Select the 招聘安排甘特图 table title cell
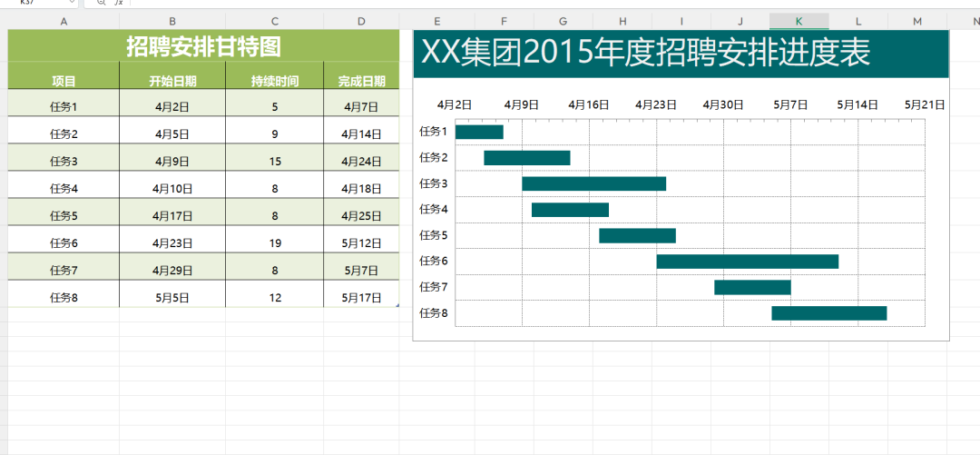980x455 pixels. pyautogui.click(x=203, y=45)
